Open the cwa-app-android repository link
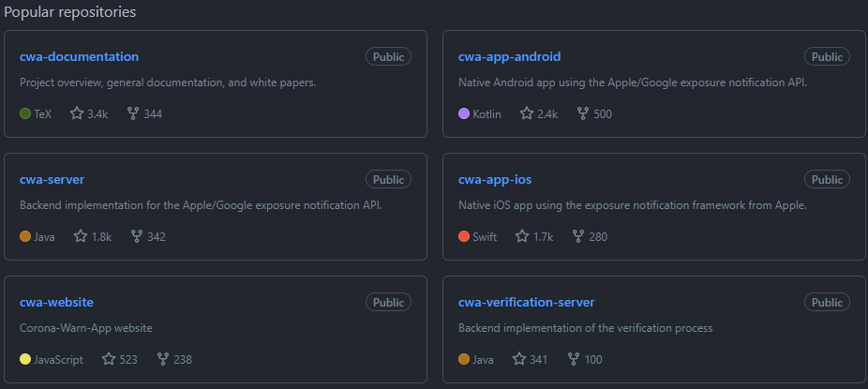This screenshot has width=868, height=389. [509, 57]
